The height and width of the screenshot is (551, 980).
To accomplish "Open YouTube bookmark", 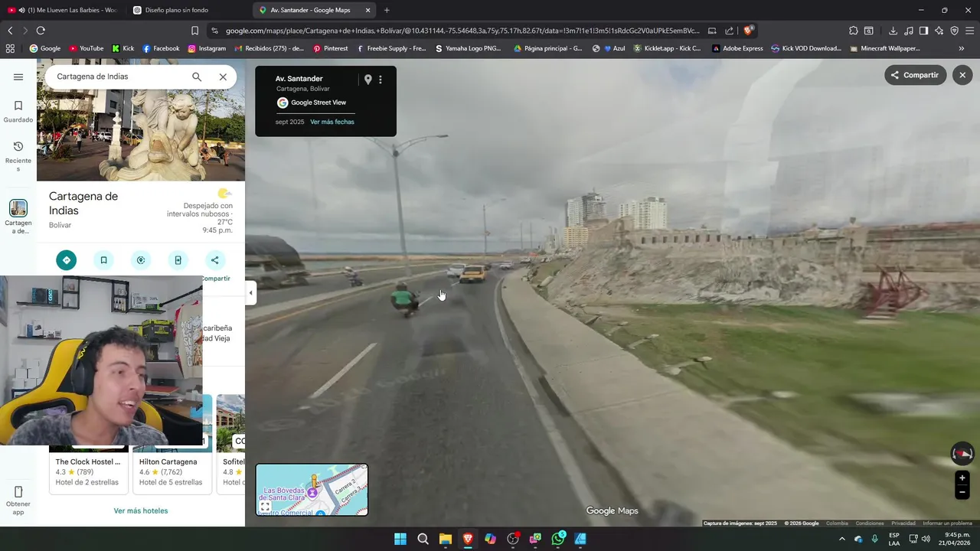I will click(x=86, y=48).
